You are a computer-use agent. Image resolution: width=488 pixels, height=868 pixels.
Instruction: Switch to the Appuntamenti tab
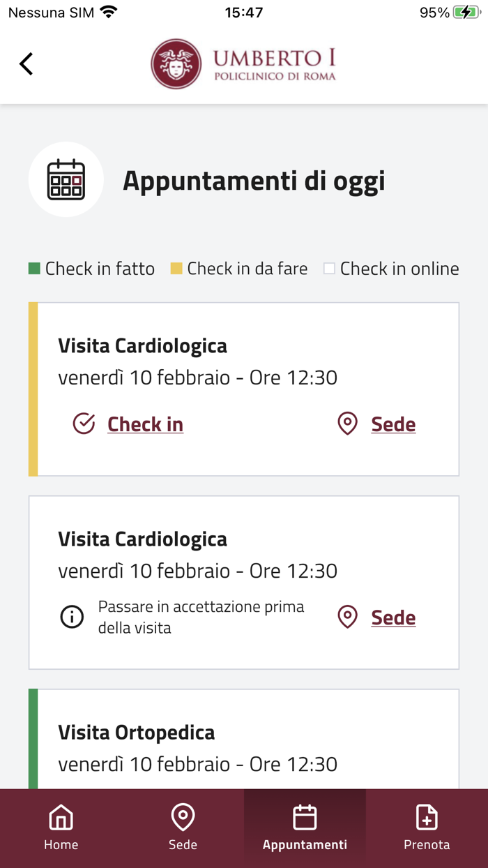tap(305, 827)
